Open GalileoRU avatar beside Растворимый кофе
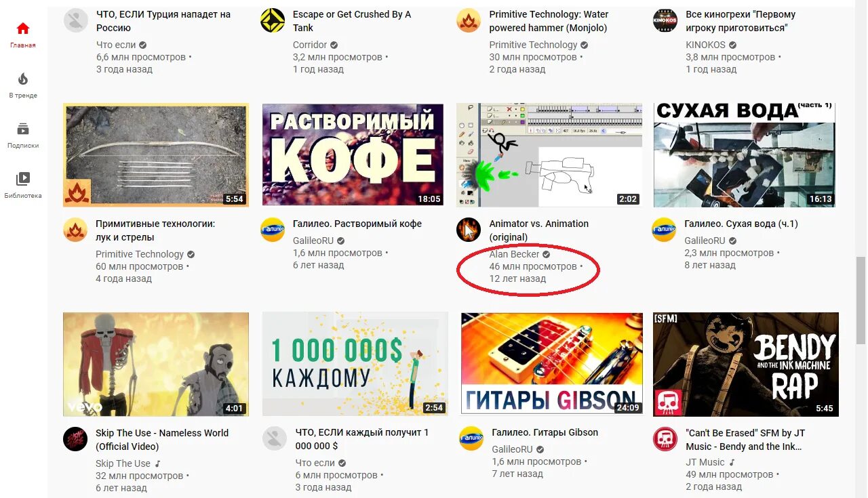 tap(273, 230)
